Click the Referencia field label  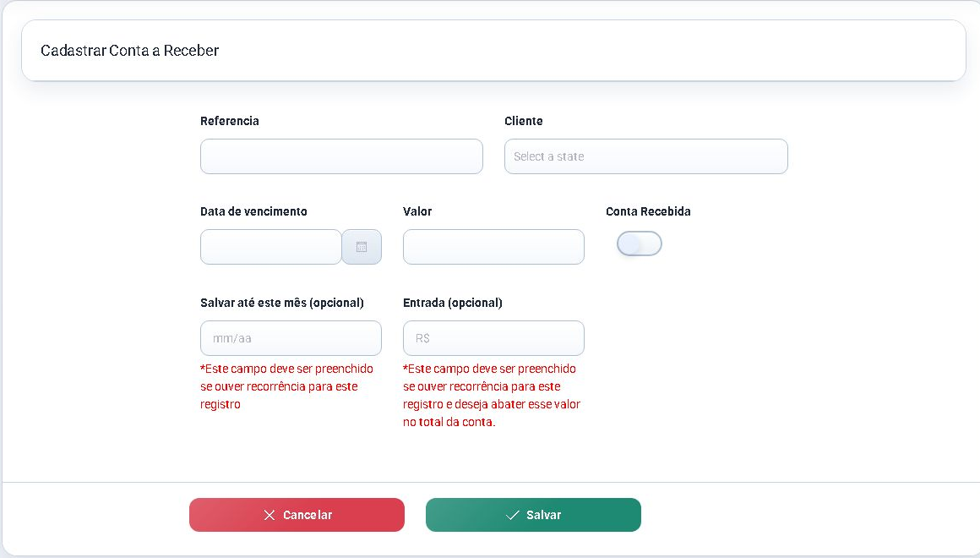point(230,121)
